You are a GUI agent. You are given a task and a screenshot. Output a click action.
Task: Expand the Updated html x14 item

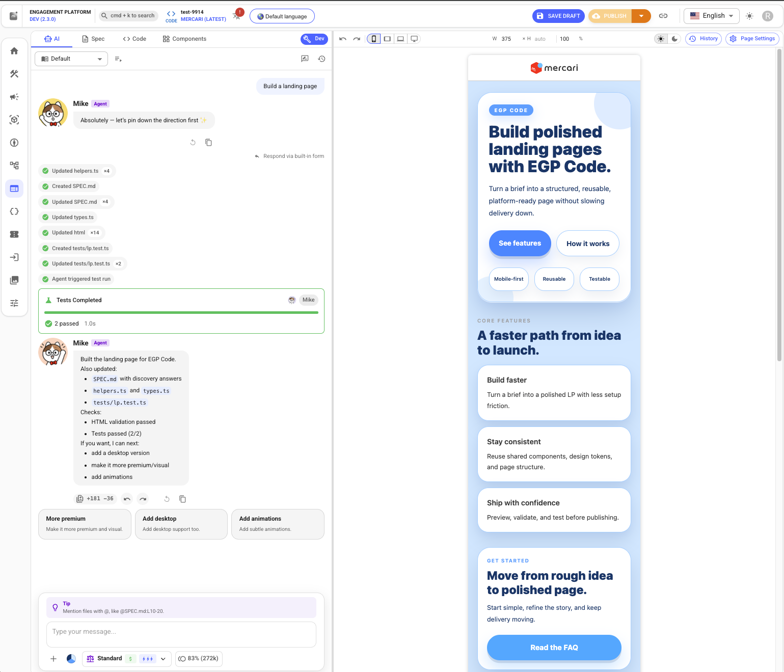(x=71, y=233)
